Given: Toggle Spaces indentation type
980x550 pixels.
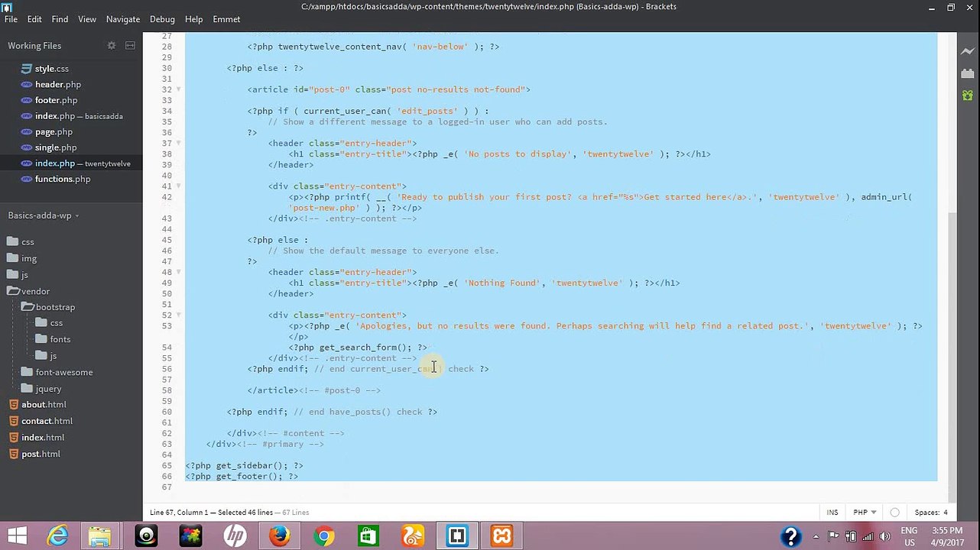Looking at the screenshot, I should pos(926,513).
